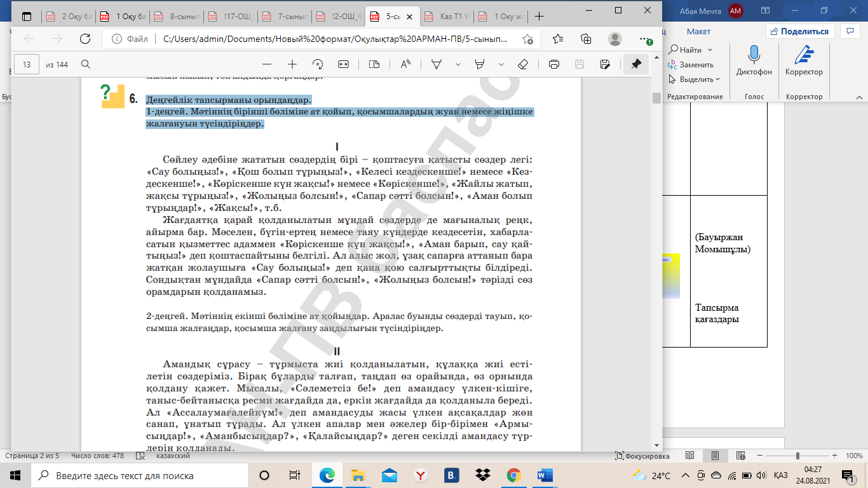Choose the PDF Erase tool
This screenshot has height=488, width=868.
(x=523, y=64)
